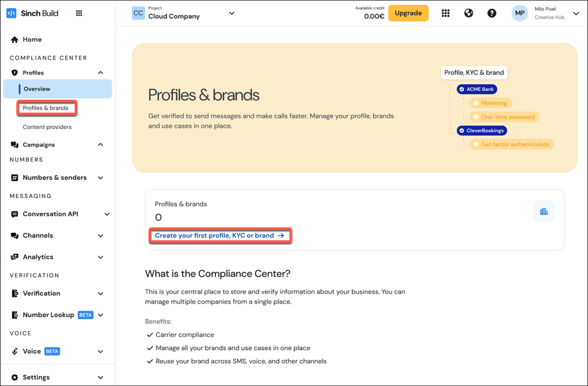Click the Profiles shield icon
The height and width of the screenshot is (386, 588).
pyautogui.click(x=15, y=72)
